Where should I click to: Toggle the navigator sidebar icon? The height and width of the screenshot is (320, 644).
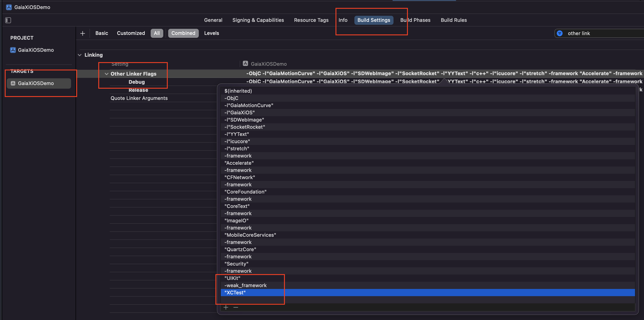point(8,20)
